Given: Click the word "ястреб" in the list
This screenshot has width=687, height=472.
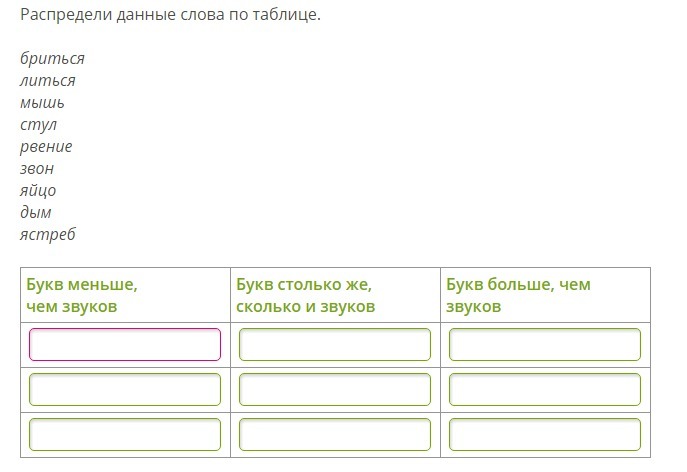Looking at the screenshot, I should click(x=48, y=234).
